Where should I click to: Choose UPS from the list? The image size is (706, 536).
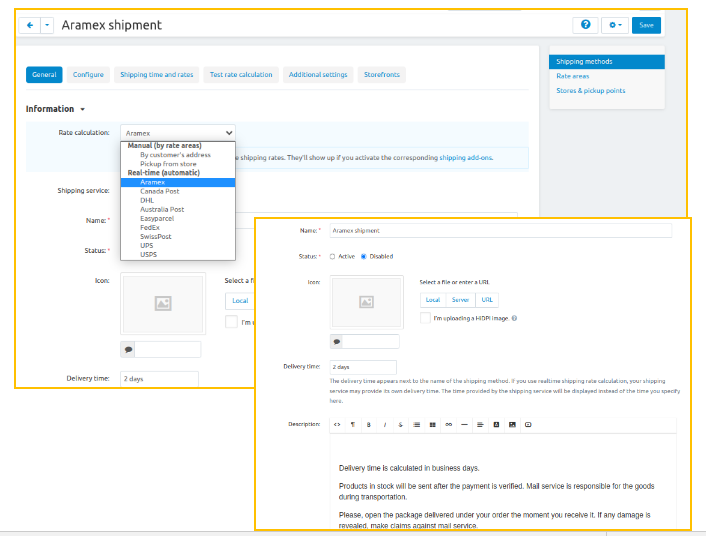coord(146,245)
